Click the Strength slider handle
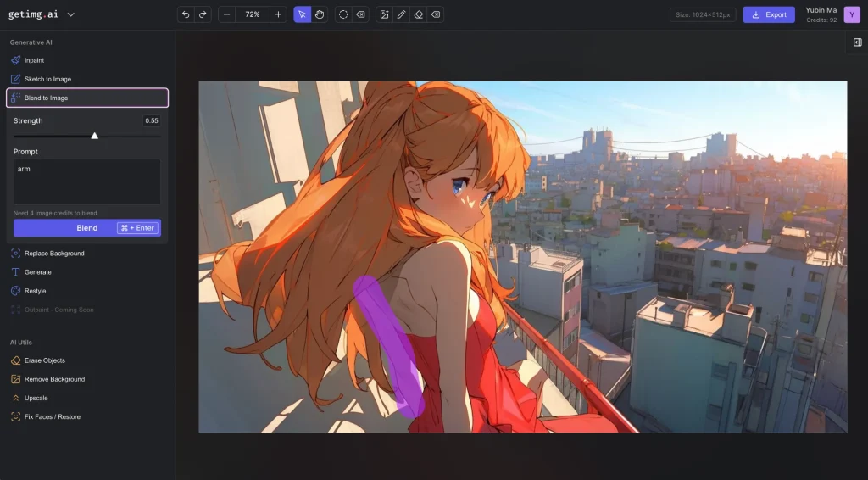 coord(94,136)
